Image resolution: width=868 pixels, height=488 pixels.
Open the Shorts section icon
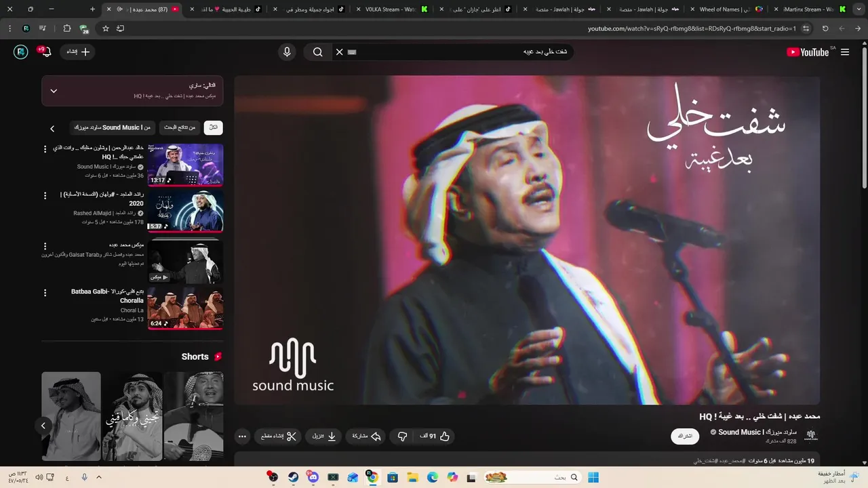[218, 357]
